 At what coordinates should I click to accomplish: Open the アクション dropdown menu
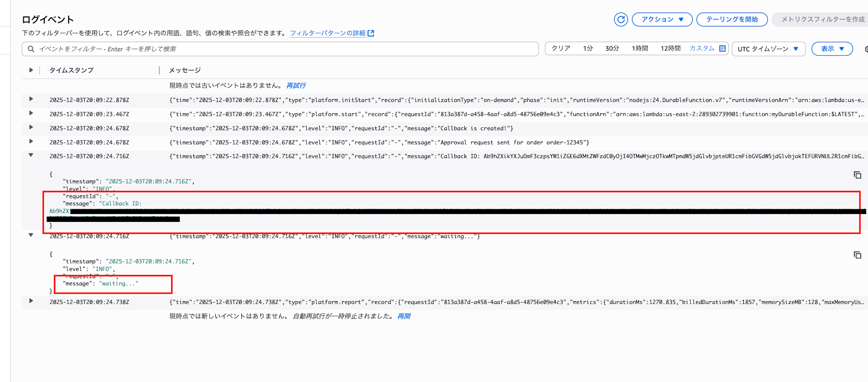(x=662, y=20)
